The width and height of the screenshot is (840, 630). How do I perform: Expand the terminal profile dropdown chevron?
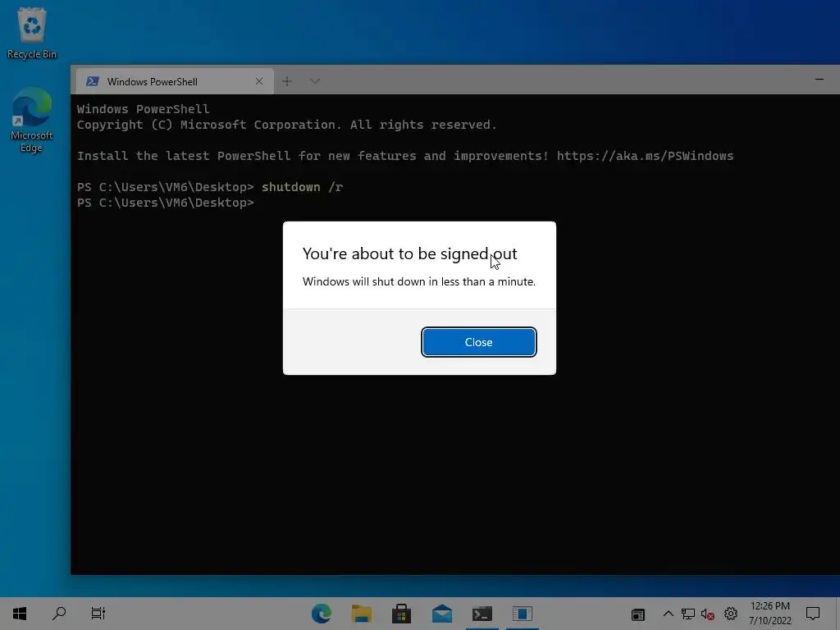(315, 81)
